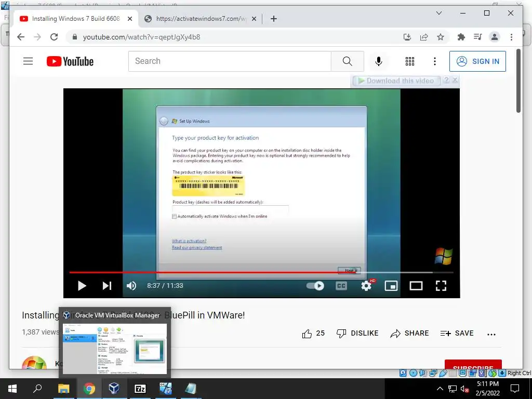Go back in browser history
532x399 pixels.
tap(21, 37)
